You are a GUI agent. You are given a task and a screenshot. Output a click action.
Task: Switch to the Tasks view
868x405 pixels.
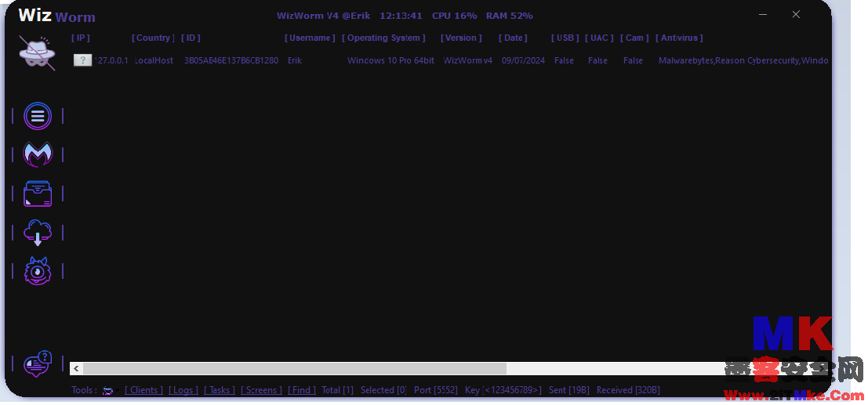click(220, 390)
